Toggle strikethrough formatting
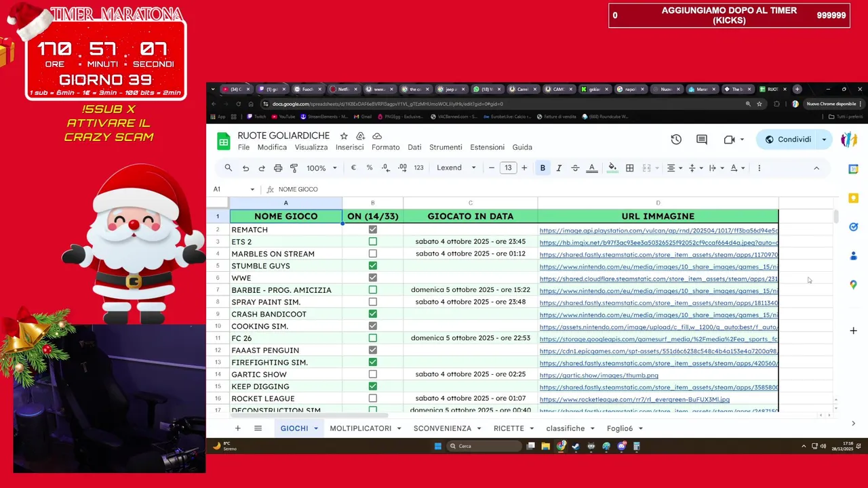Screen dimensions: 868x488 click(x=575, y=168)
